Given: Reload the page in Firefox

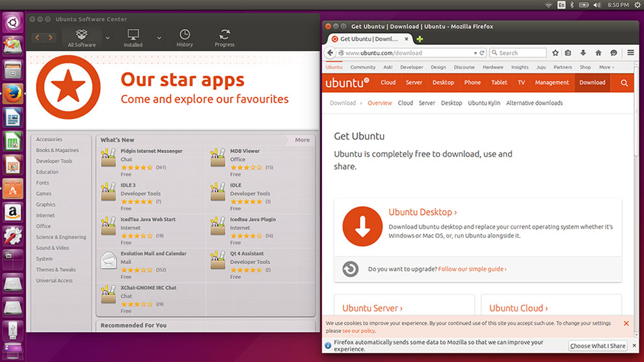Looking at the screenshot, I should tap(482, 53).
